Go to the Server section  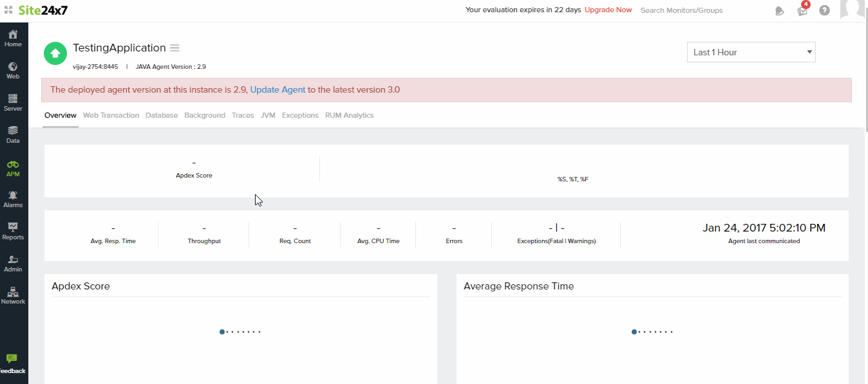pos(13,102)
